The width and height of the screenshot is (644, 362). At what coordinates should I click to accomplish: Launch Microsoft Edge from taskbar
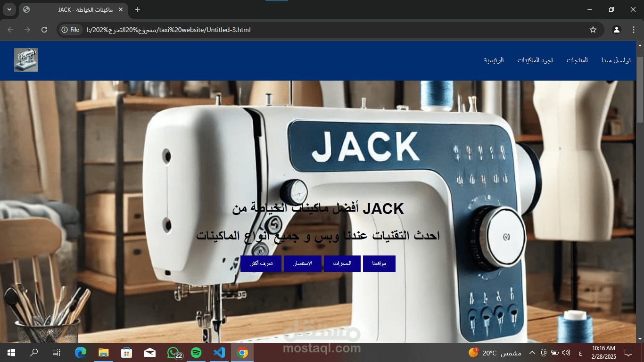coord(81,353)
